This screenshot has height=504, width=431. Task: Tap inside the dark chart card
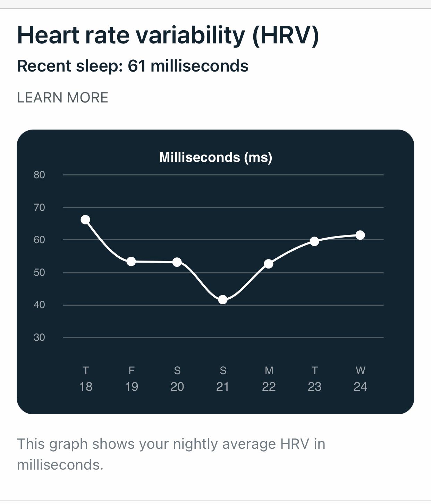click(215, 347)
